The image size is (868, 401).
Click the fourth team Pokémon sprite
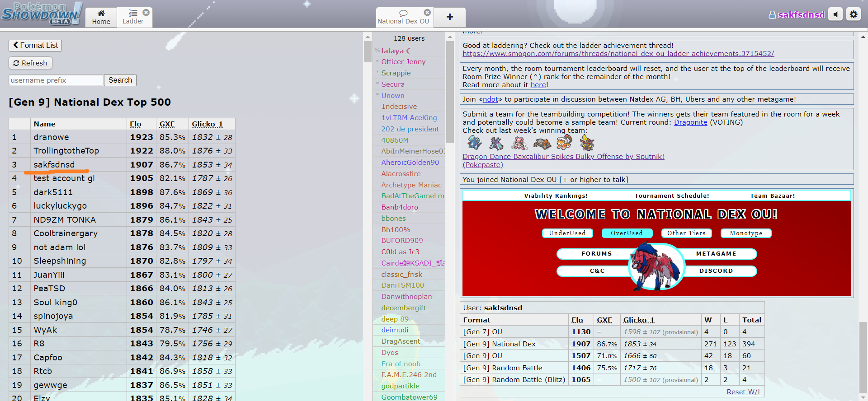(x=542, y=143)
